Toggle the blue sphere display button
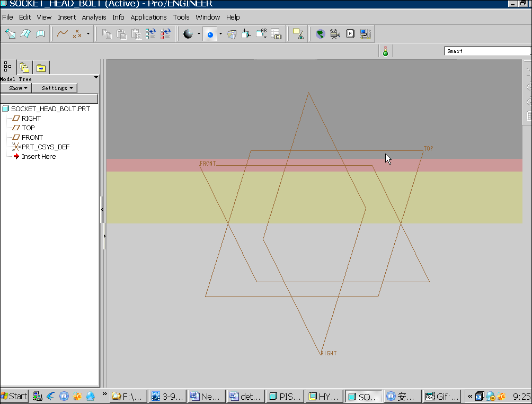The width and height of the screenshot is (532, 404). (x=210, y=34)
